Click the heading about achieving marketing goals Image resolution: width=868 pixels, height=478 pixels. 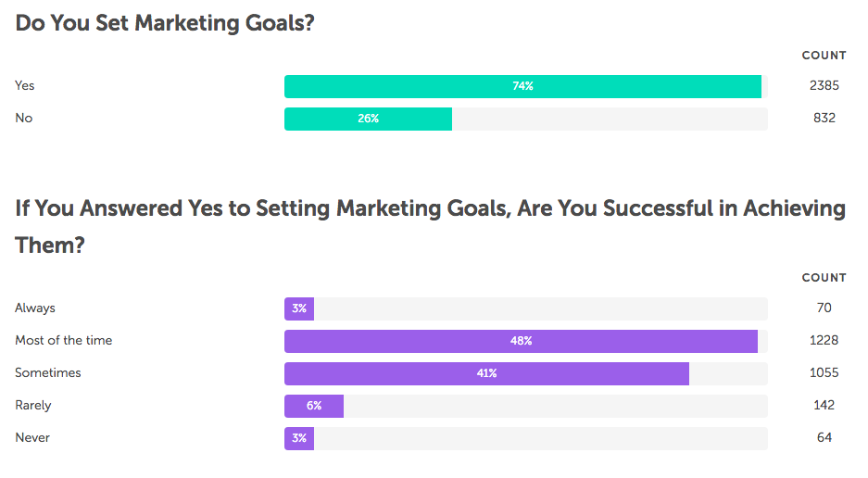pos(430,225)
